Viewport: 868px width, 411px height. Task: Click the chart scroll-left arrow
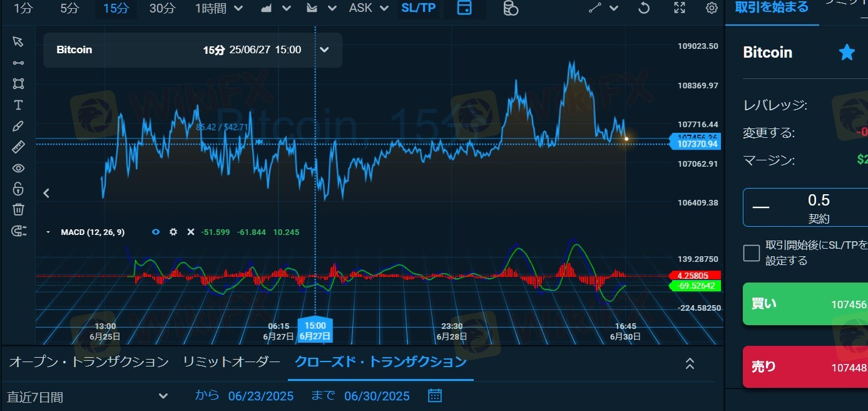46,193
